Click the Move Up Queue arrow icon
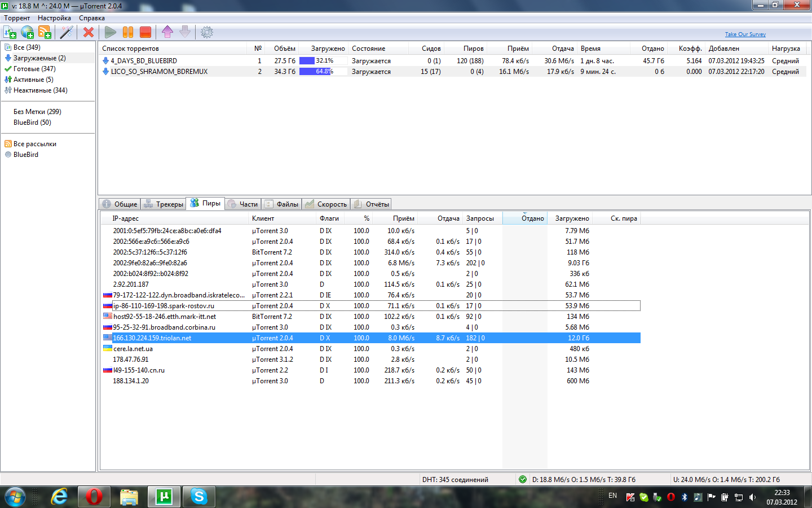Image resolution: width=812 pixels, height=508 pixels. pyautogui.click(x=167, y=32)
